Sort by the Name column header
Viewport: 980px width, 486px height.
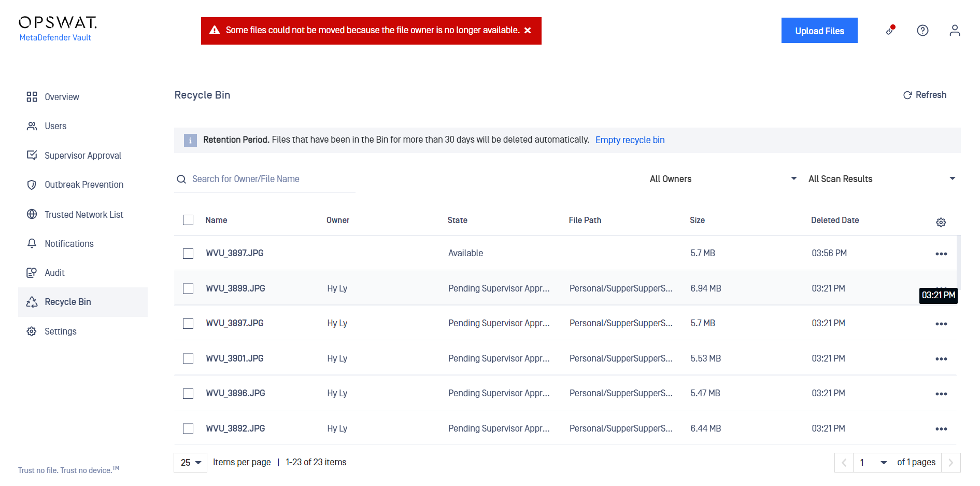pos(216,220)
